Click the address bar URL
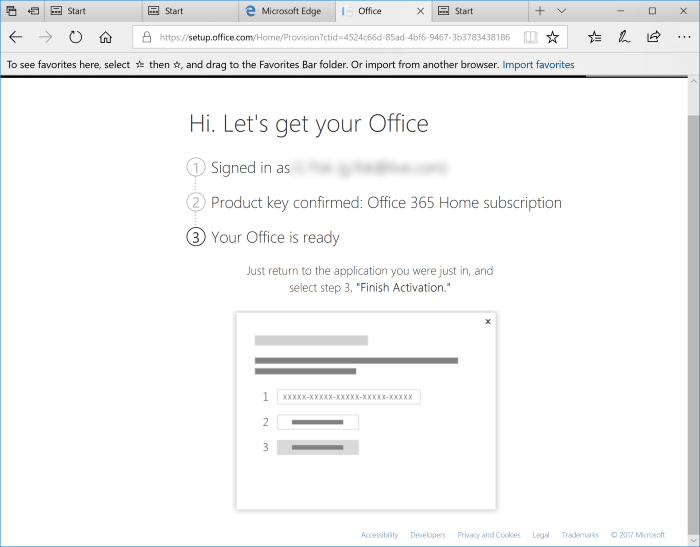The image size is (700, 547). pyautogui.click(x=334, y=37)
